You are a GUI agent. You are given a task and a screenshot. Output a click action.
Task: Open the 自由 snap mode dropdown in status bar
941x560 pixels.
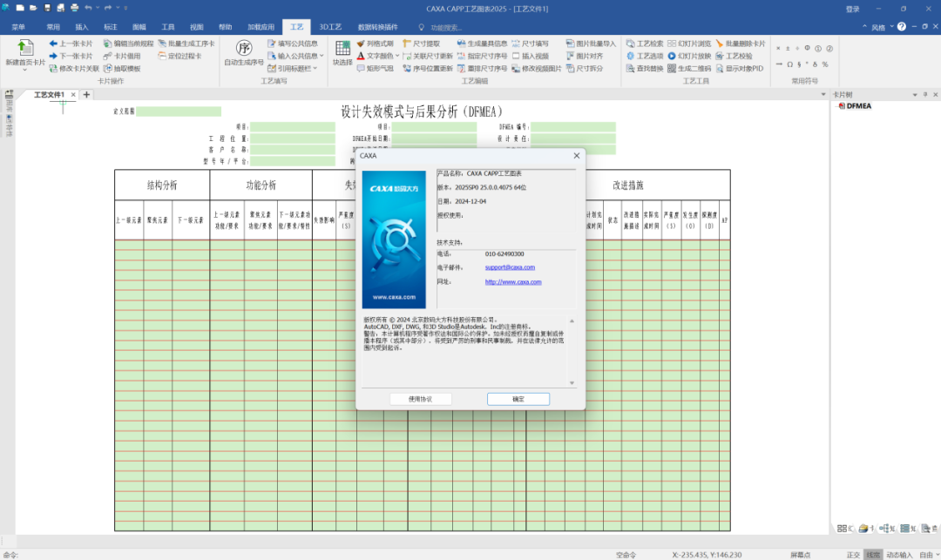938,555
